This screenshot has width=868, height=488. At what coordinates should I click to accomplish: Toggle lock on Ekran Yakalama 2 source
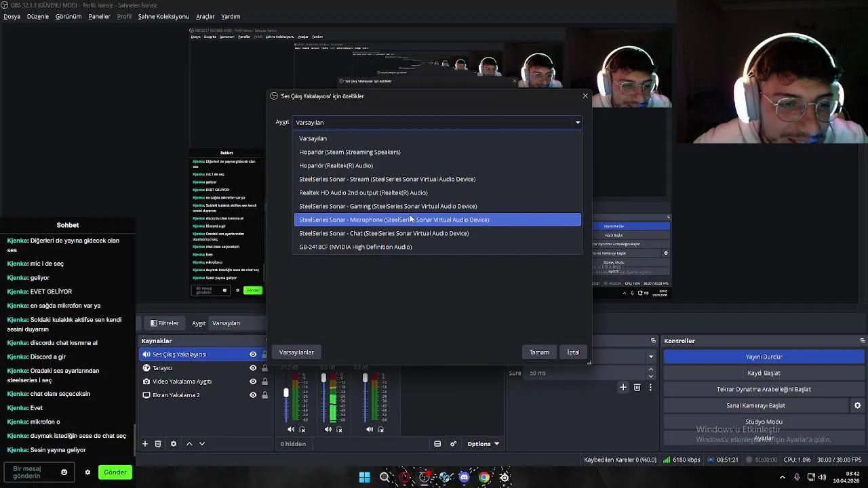click(264, 395)
